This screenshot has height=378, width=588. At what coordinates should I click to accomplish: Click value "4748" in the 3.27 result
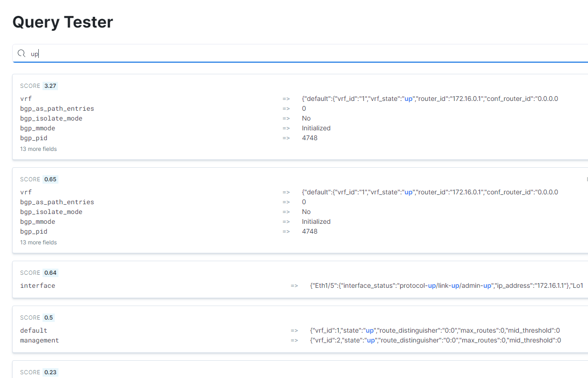[x=309, y=138]
